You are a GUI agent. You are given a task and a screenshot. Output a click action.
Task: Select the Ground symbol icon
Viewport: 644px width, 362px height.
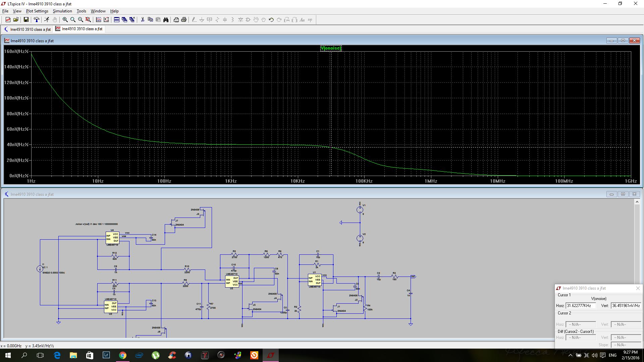tap(202, 20)
